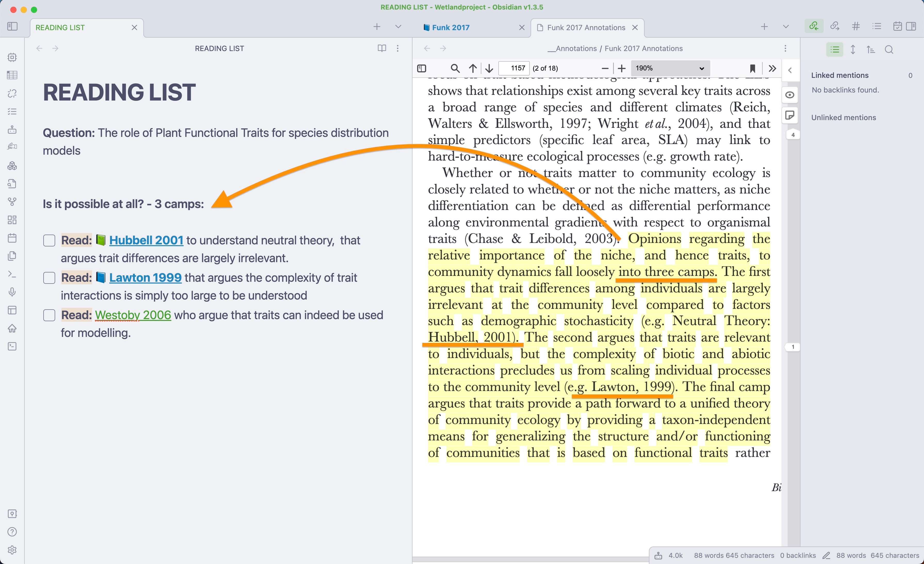Open the outgoing links panel icon
Viewport: 924px width, 564px height.
coord(835,26)
